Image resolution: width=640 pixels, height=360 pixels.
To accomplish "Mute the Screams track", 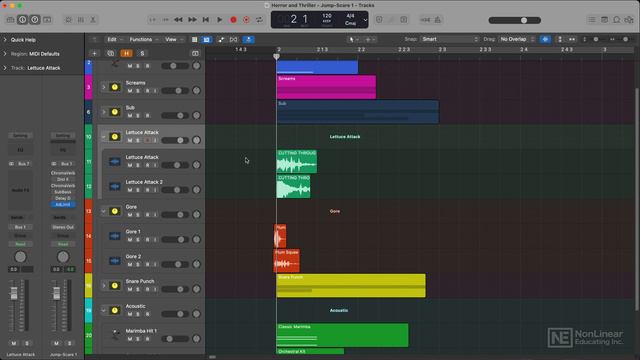I will coord(130,91).
